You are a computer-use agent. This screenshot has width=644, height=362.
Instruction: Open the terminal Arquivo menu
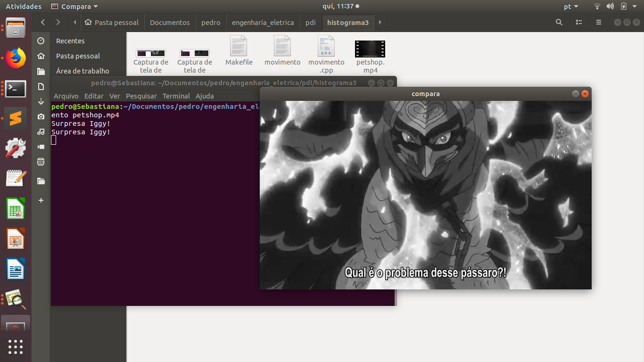click(66, 96)
